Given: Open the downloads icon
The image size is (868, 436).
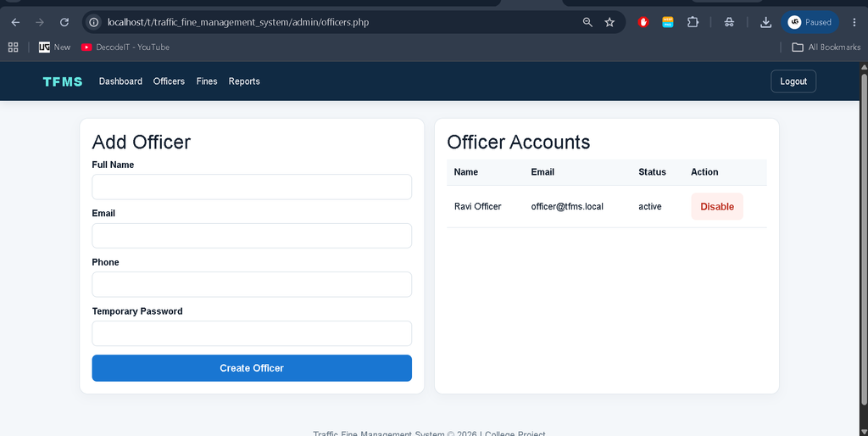Looking at the screenshot, I should (765, 22).
